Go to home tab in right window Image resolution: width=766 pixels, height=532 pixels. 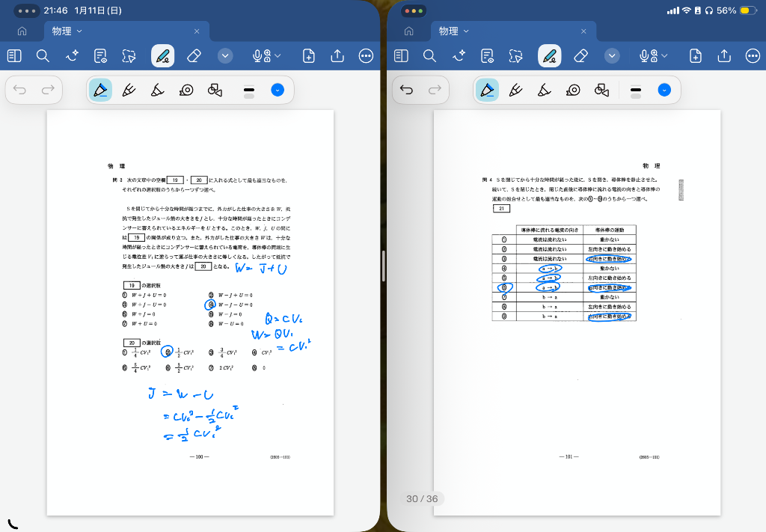(408, 31)
